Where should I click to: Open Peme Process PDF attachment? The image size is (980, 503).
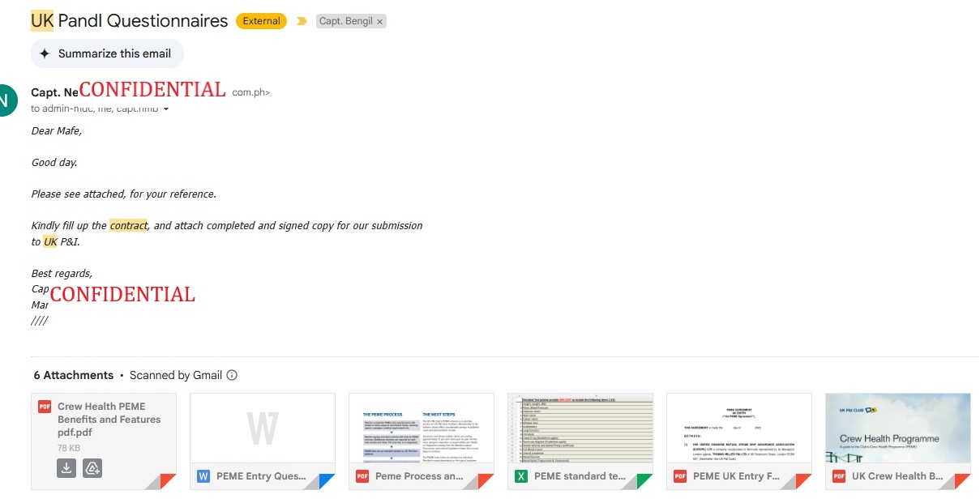[x=422, y=441]
